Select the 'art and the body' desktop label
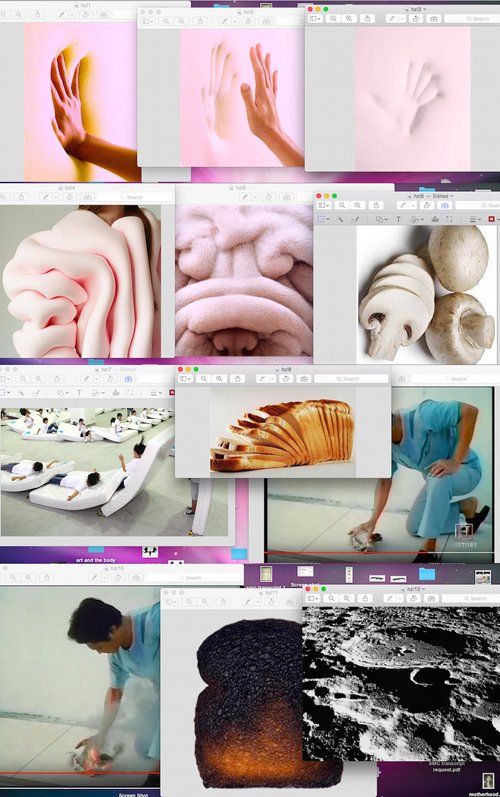 click(x=96, y=560)
